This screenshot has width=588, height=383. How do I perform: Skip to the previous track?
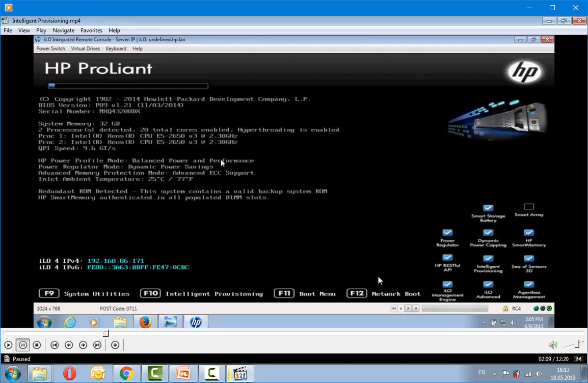pyautogui.click(x=55, y=345)
